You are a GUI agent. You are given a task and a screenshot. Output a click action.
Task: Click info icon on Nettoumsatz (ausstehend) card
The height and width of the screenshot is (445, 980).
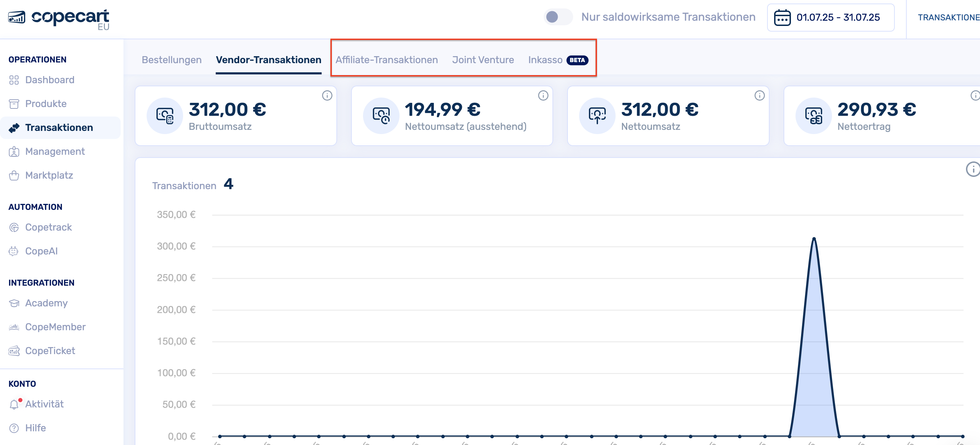(x=543, y=95)
